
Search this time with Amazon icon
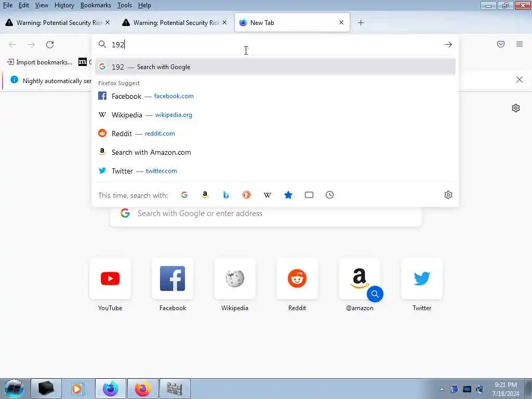click(205, 195)
